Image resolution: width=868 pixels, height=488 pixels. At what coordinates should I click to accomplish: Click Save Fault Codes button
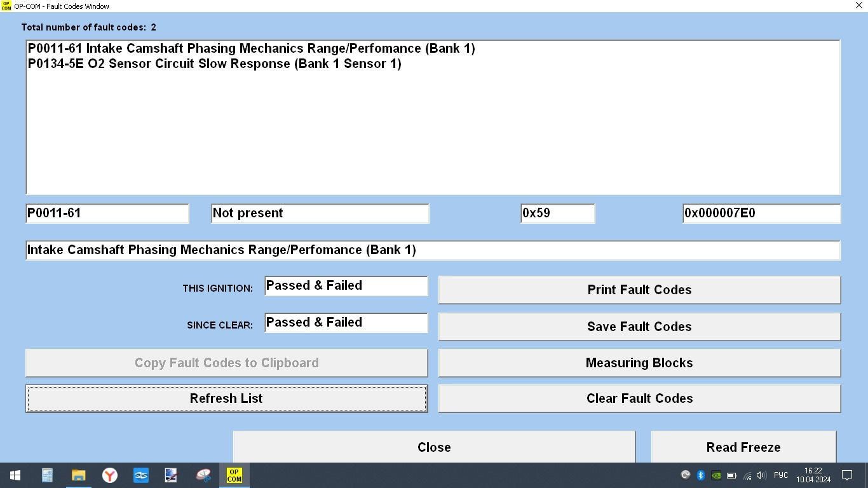pyautogui.click(x=640, y=327)
